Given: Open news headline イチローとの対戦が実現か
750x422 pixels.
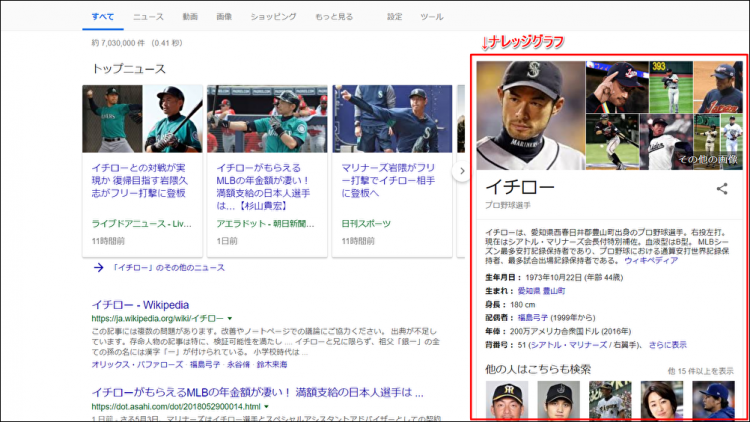Looking at the screenshot, I should pyautogui.click(x=139, y=180).
